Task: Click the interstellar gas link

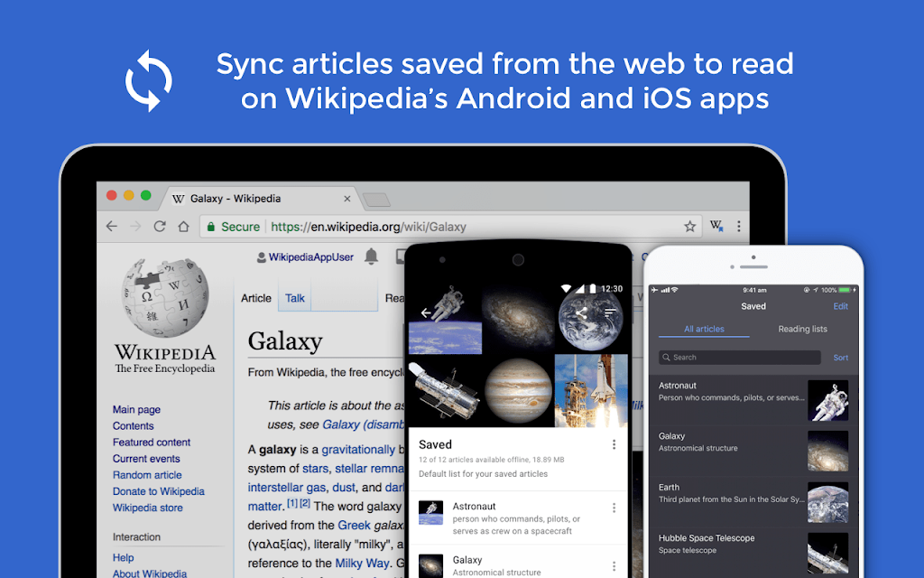Action: coord(287,488)
